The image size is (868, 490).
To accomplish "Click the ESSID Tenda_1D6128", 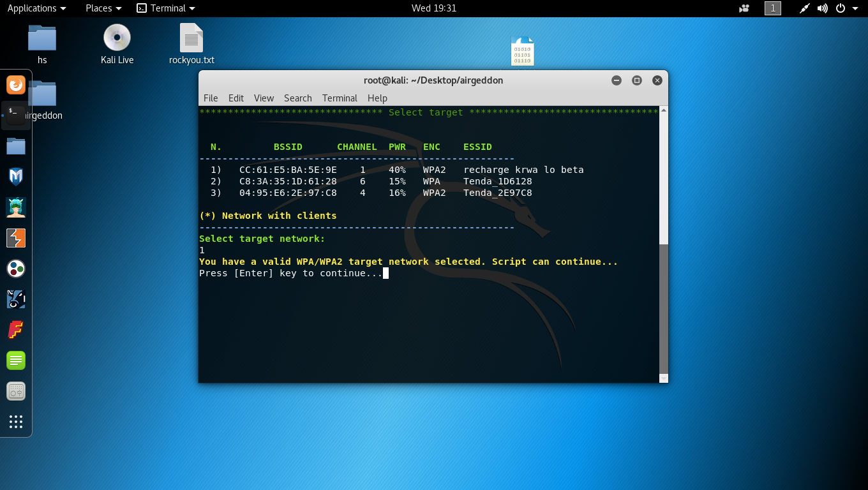I will tap(498, 181).
